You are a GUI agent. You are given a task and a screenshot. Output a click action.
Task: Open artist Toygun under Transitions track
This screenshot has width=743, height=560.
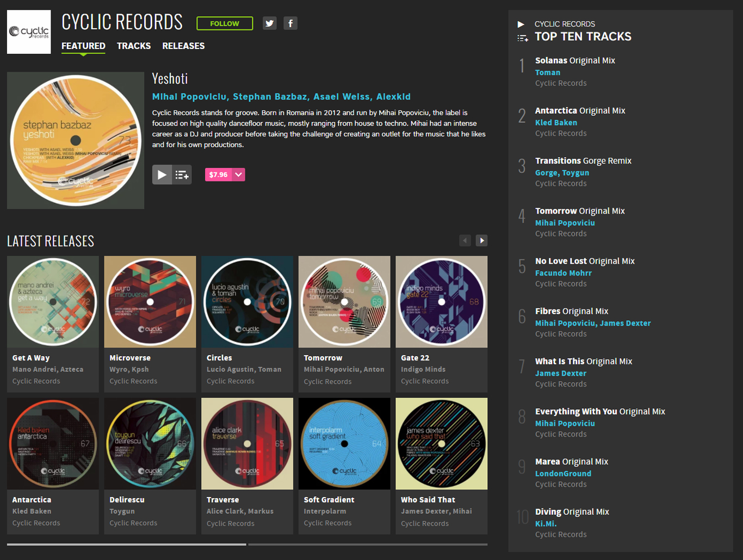(575, 173)
